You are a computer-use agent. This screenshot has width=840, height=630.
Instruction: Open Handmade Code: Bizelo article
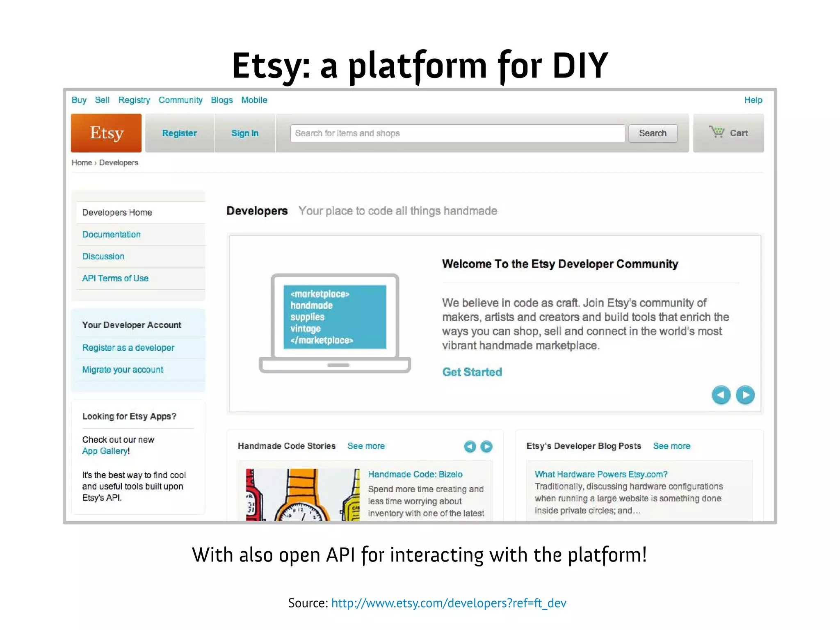tap(415, 474)
